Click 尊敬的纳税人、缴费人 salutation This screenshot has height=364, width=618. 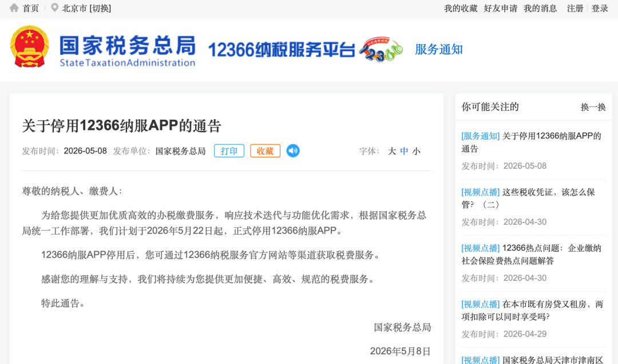point(72,191)
